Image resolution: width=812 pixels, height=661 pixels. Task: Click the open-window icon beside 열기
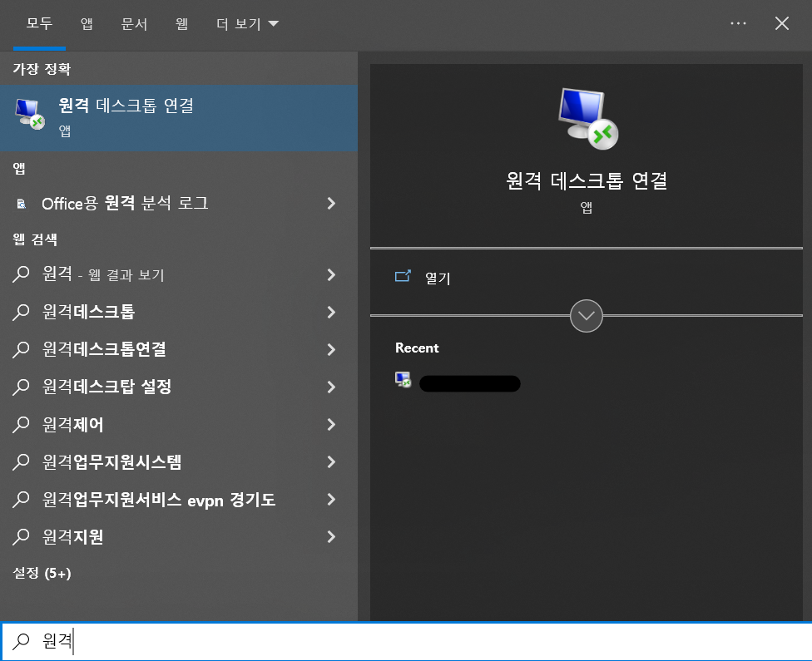tap(403, 276)
